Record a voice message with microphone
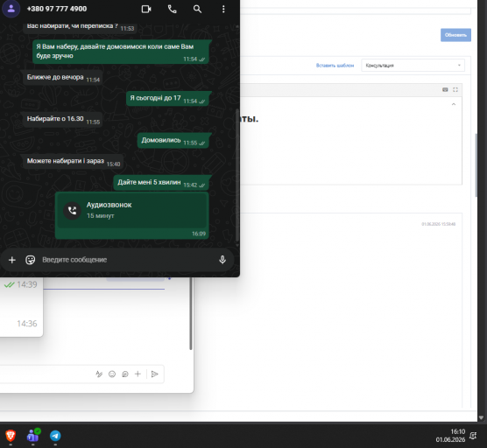Viewport: 487px width, 448px height. point(222,260)
